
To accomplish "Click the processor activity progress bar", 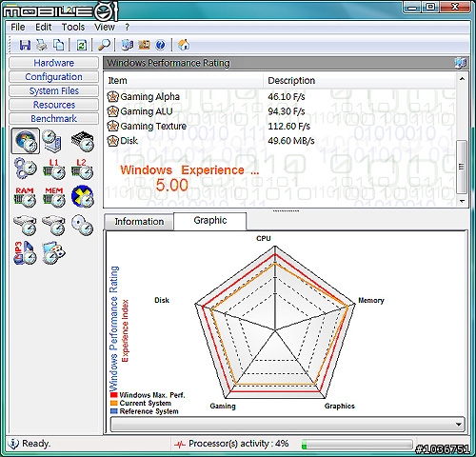I will 357,445.
